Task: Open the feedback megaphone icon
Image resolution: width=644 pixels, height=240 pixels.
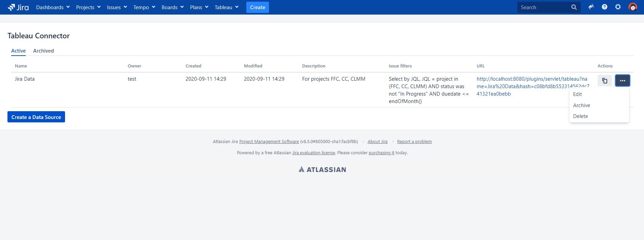Action: point(591,7)
